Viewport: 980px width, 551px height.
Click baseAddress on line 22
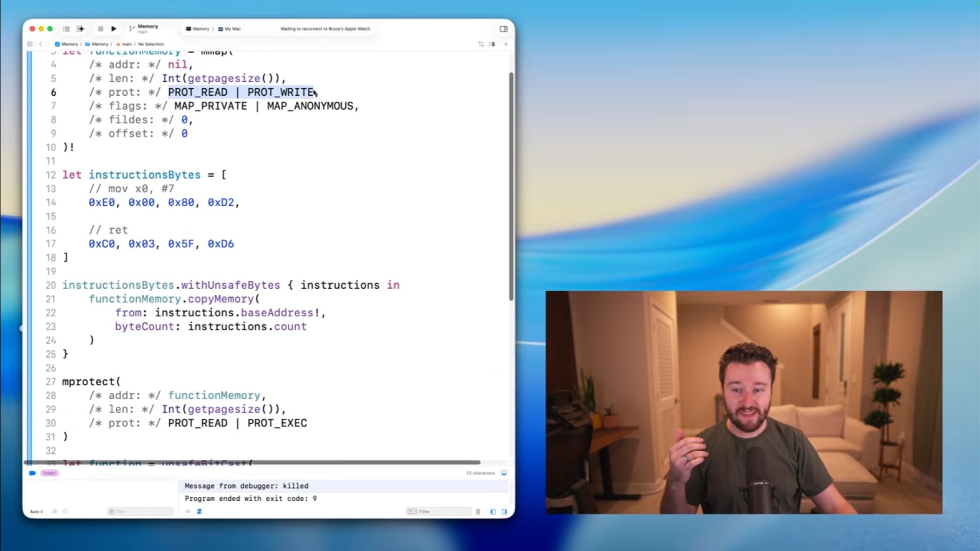(277, 313)
